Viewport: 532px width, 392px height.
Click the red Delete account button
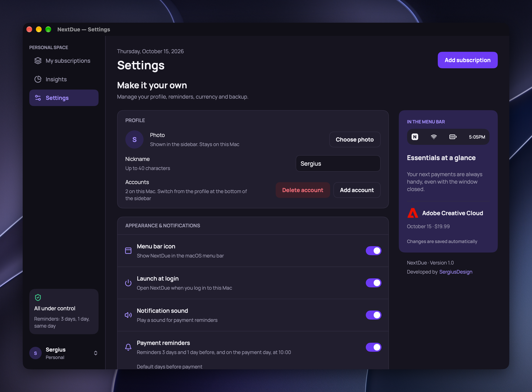pos(303,190)
